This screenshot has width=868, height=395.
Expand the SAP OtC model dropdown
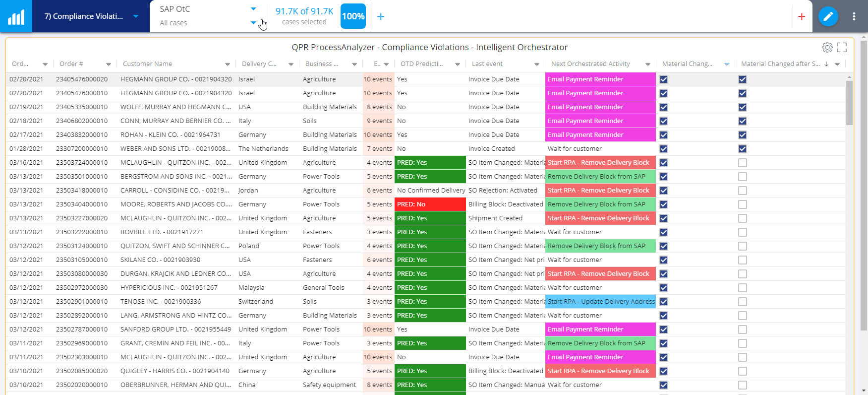[253, 9]
